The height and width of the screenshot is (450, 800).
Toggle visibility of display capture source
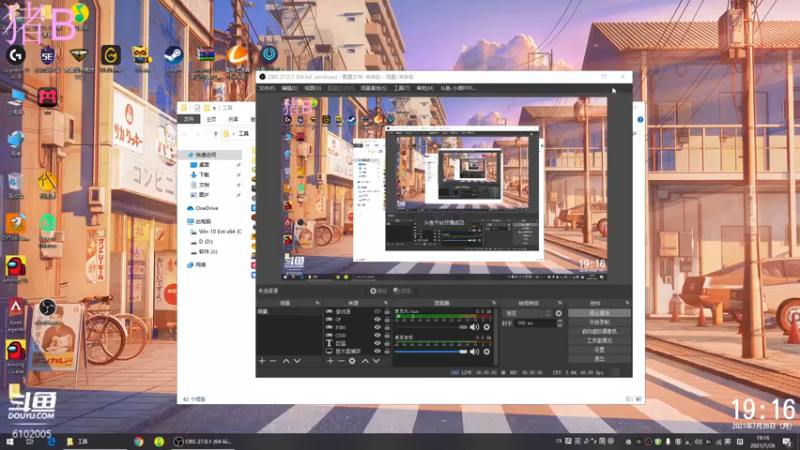377,351
